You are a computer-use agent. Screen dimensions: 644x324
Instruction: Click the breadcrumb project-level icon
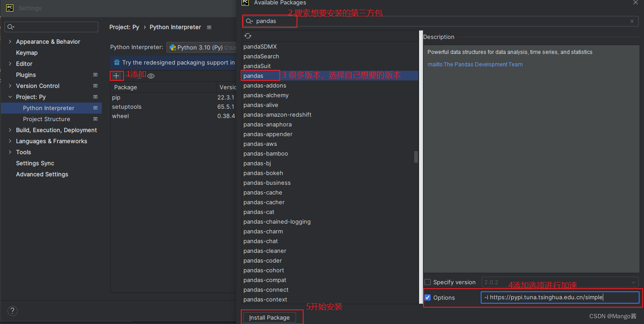[209, 27]
